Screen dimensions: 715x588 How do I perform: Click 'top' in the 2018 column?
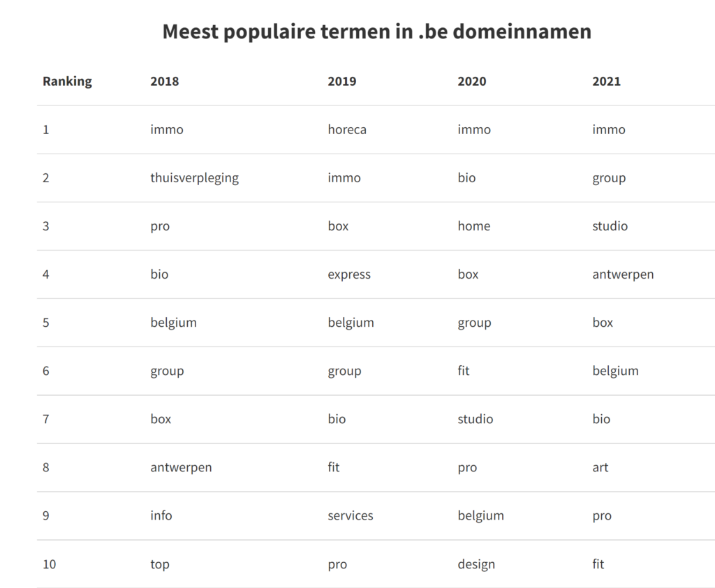tap(160, 564)
